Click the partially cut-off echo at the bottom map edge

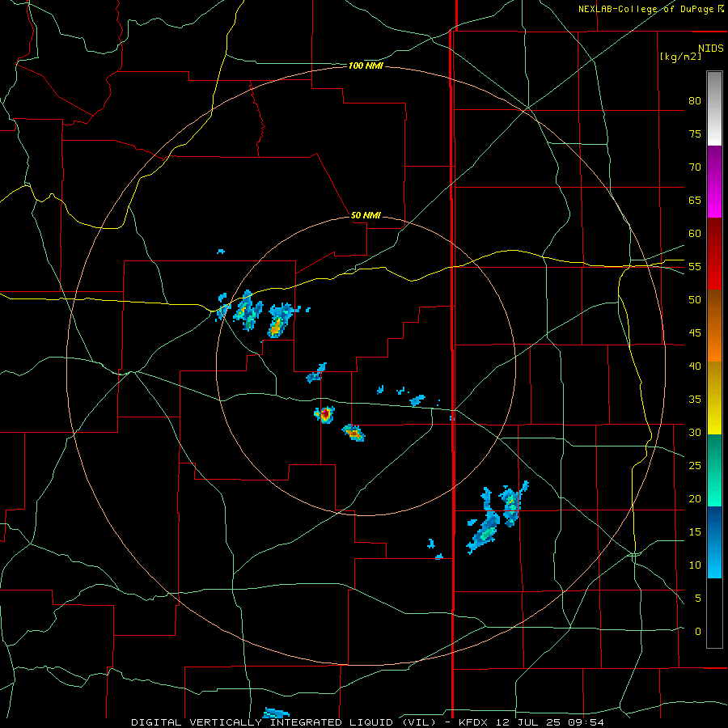coord(276,713)
